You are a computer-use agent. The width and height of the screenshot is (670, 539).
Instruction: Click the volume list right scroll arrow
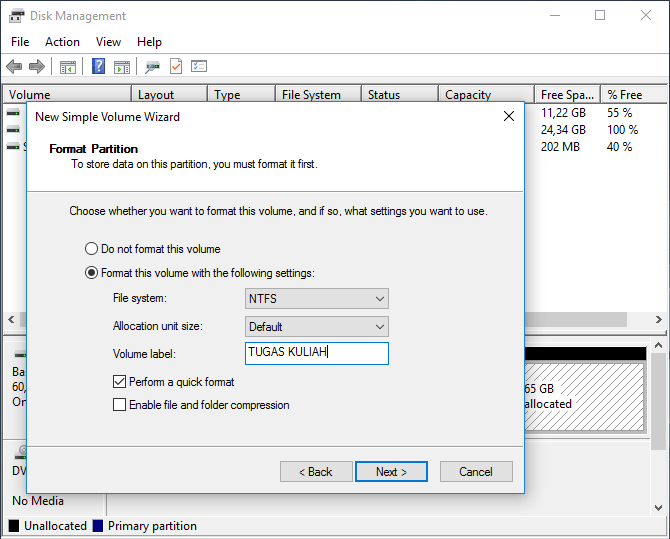pyautogui.click(x=658, y=319)
